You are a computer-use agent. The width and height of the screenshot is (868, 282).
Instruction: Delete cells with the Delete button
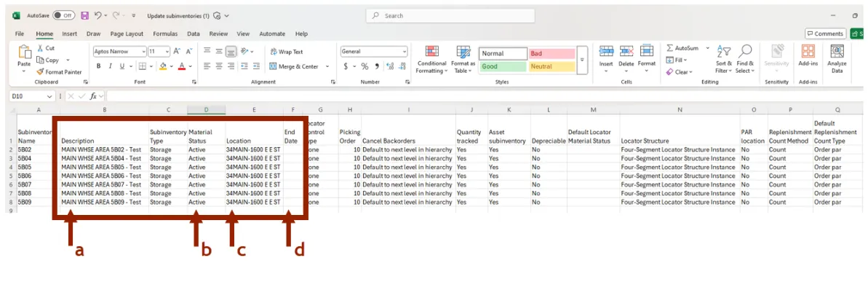click(626, 58)
